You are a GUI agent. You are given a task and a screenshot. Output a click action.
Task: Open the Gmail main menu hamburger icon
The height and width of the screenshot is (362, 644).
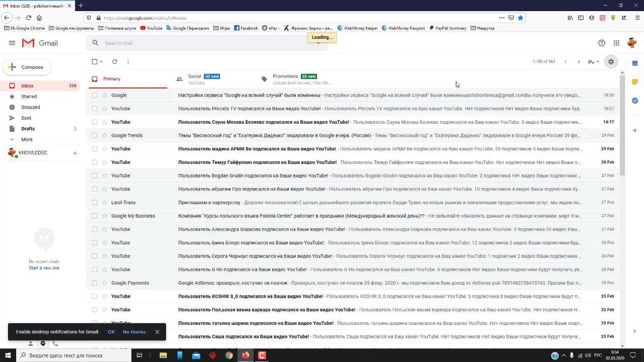12,43
